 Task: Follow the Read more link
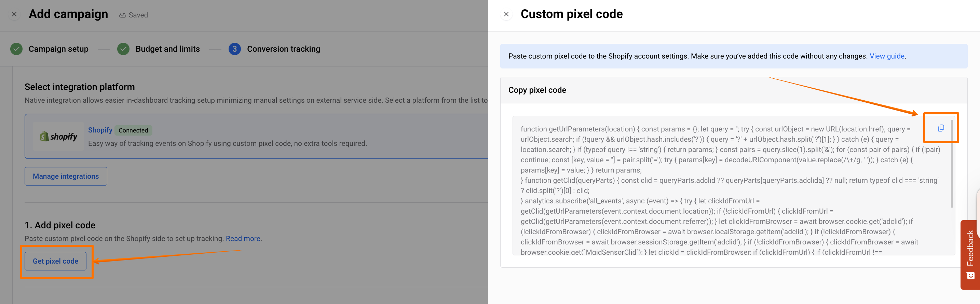click(x=243, y=239)
